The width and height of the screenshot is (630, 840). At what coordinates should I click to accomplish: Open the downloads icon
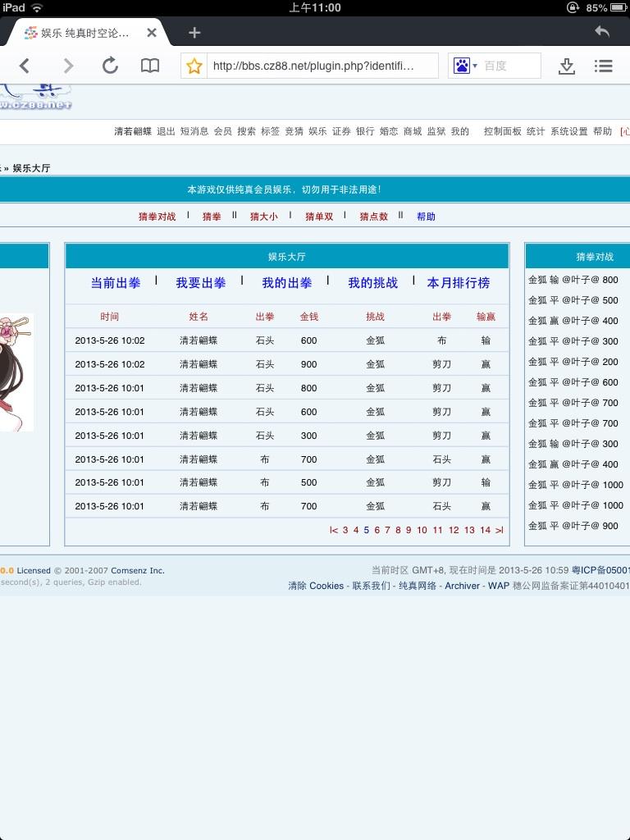(x=566, y=66)
